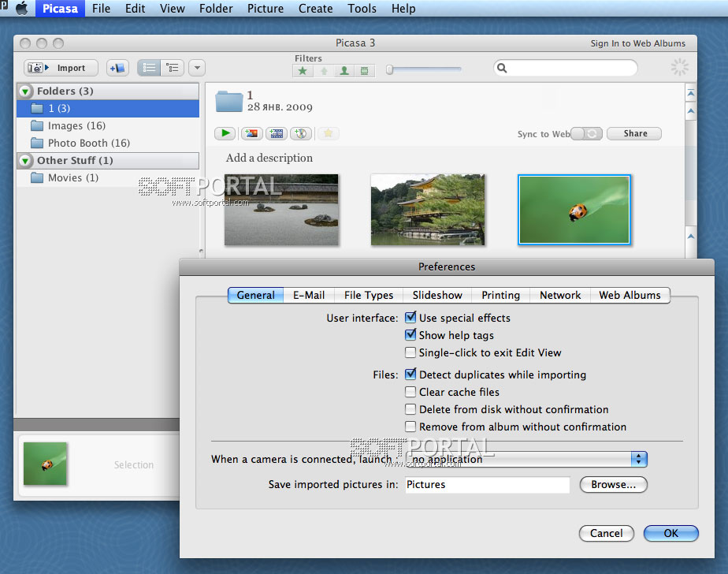Image resolution: width=728 pixels, height=574 pixels.
Task: Collapse the Other Stuff (1) group
Action: (x=25, y=161)
